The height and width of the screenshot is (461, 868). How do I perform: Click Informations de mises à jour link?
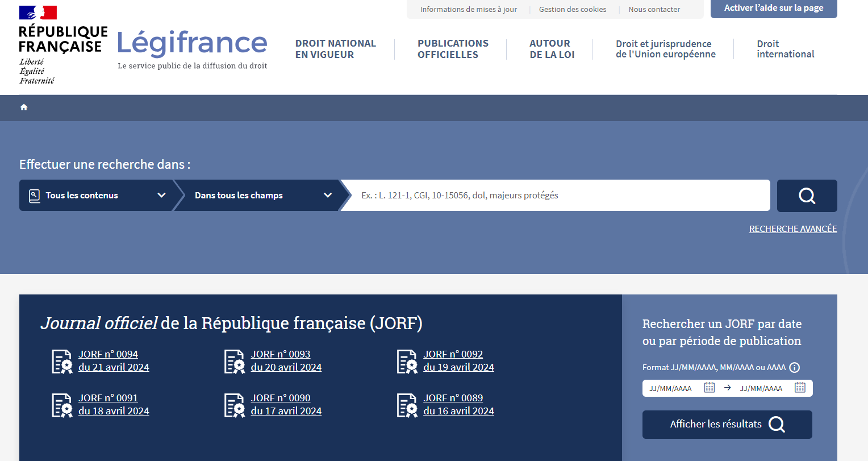click(x=469, y=9)
